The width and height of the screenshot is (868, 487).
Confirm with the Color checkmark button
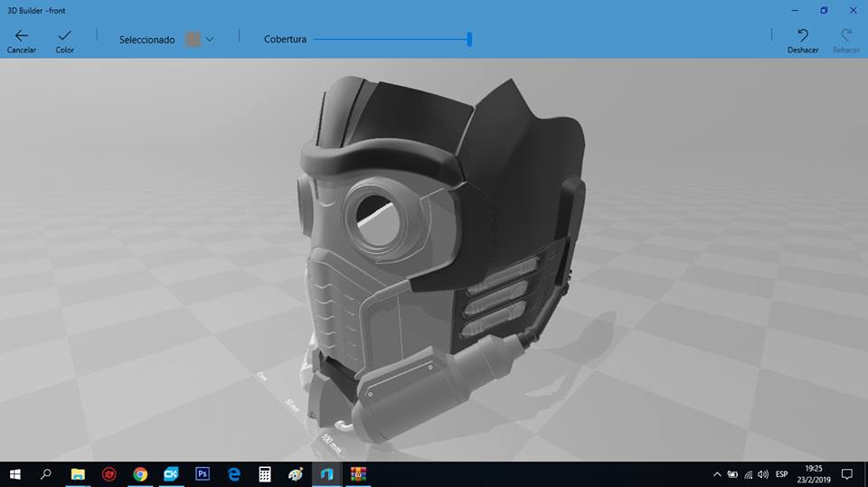64,36
